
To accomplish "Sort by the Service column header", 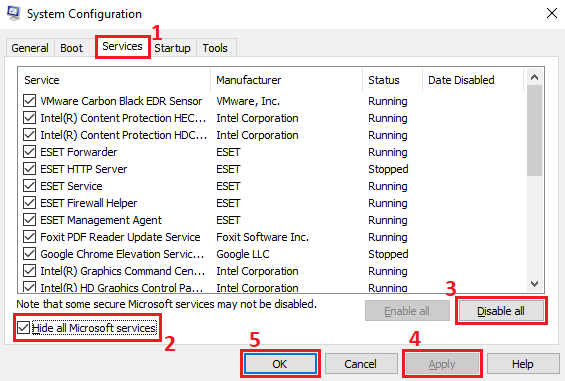I will click(114, 80).
